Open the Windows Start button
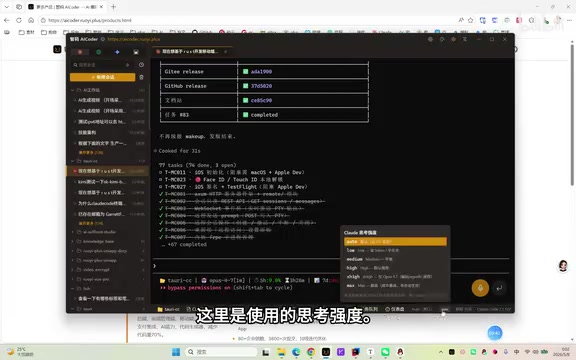Image resolution: width=576 pixels, height=360 pixels. click(176, 352)
